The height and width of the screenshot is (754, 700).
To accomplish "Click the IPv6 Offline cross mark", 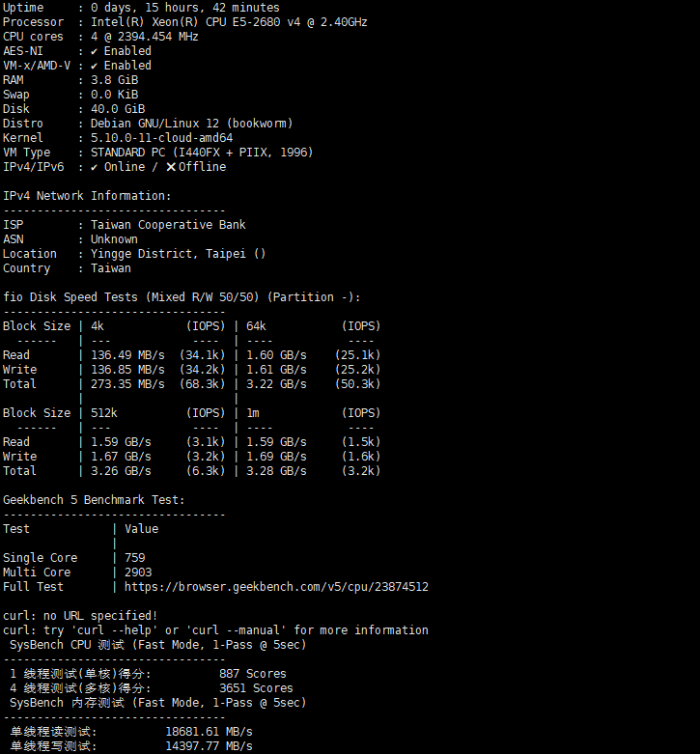I will coord(171,167).
